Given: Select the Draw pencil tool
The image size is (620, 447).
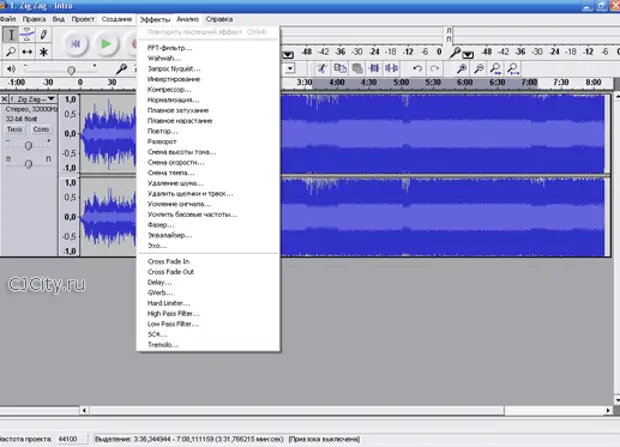Looking at the screenshot, I should point(44,34).
